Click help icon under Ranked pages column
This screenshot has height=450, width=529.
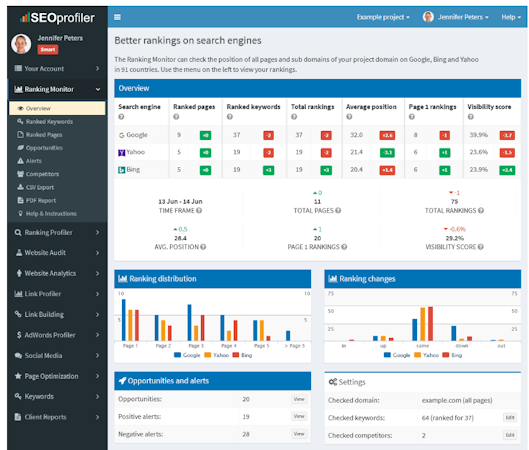pyautogui.click(x=176, y=117)
